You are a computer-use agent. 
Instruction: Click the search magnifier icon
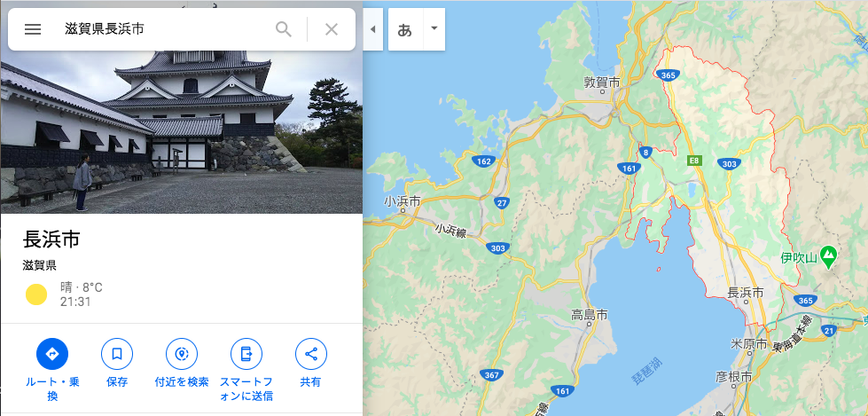click(284, 29)
